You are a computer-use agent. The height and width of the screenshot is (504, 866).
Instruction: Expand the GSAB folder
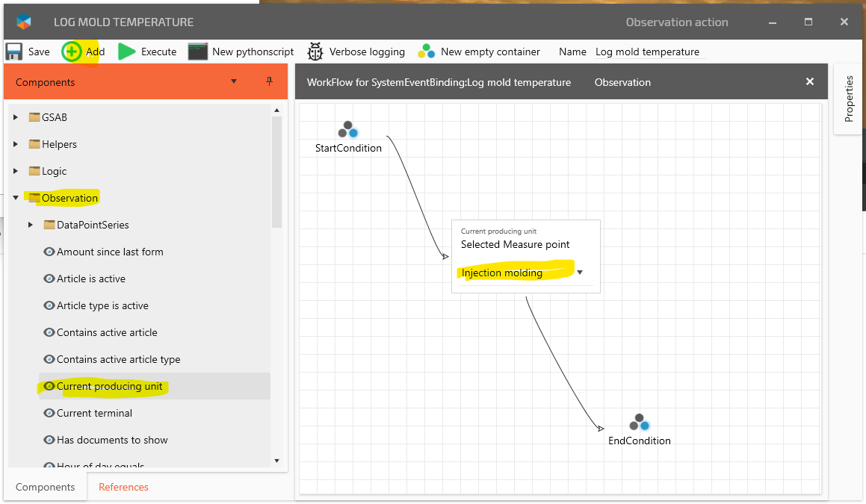(x=16, y=117)
